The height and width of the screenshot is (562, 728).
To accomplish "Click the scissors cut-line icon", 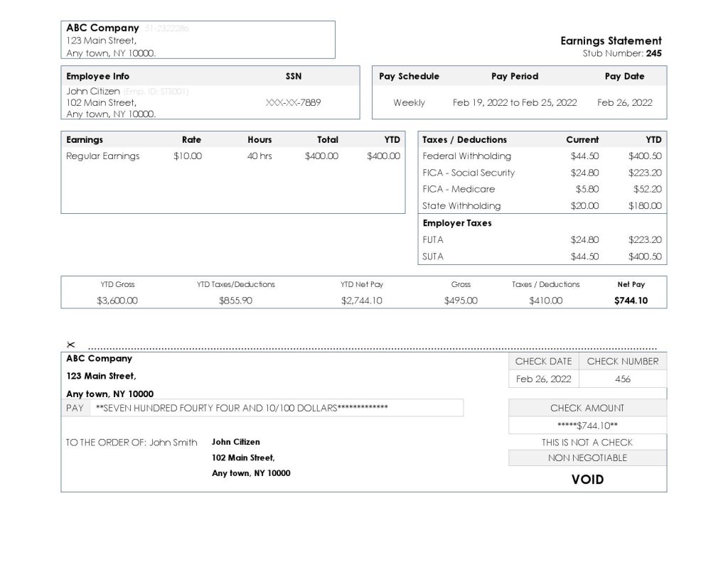I will click(x=70, y=345).
